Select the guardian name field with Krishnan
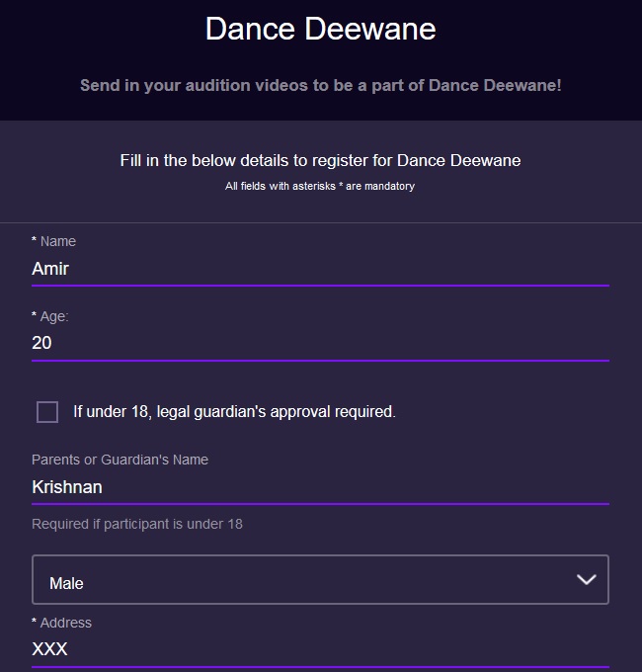The image size is (642, 672). point(320,487)
